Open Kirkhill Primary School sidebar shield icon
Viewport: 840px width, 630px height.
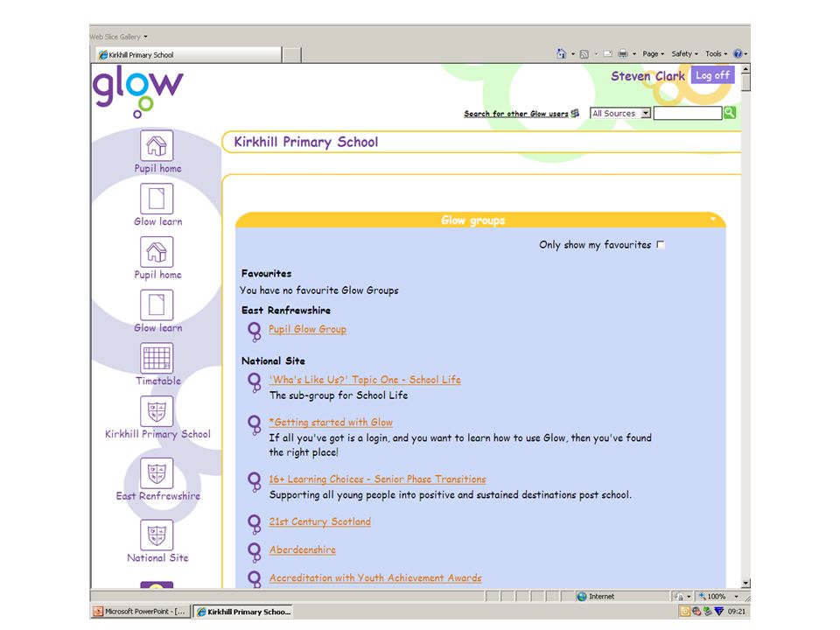tap(157, 411)
